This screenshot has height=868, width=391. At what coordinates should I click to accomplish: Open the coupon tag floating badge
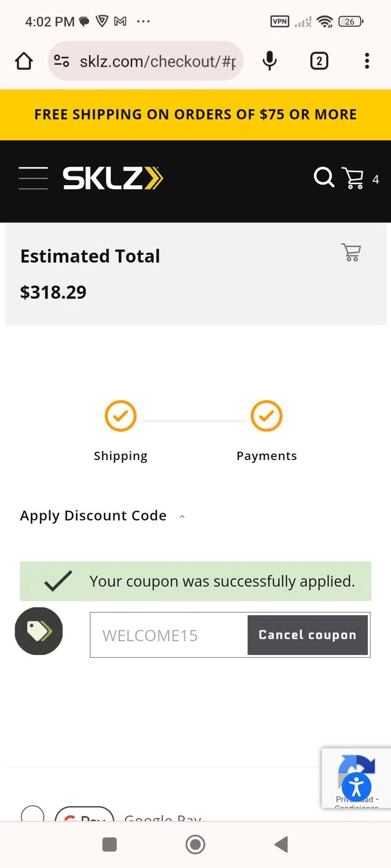39,631
